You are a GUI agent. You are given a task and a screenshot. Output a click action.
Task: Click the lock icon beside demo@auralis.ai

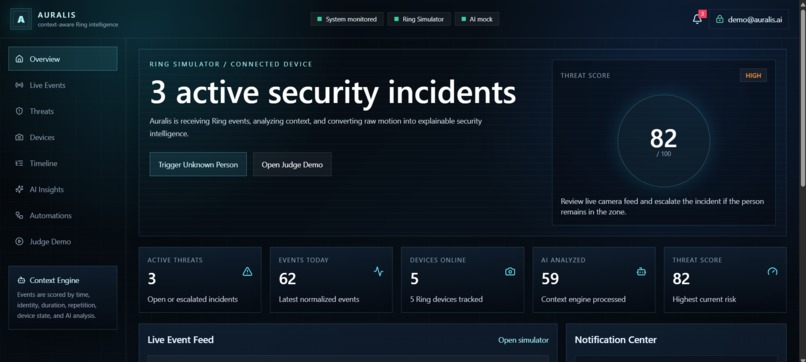(720, 20)
